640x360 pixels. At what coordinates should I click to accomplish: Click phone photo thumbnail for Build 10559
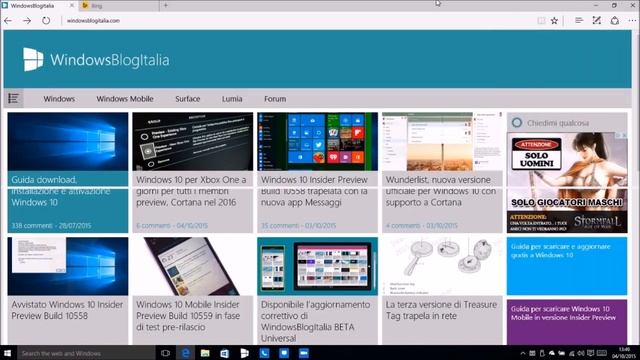tap(193, 266)
